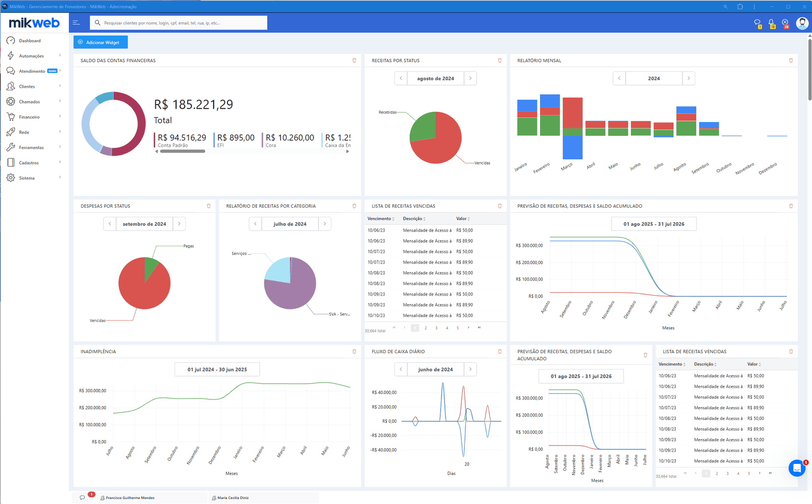Screen dimensions: 812x504
Task: Delete the Fluxo de Caixa Diário widget
Action: click(x=499, y=351)
